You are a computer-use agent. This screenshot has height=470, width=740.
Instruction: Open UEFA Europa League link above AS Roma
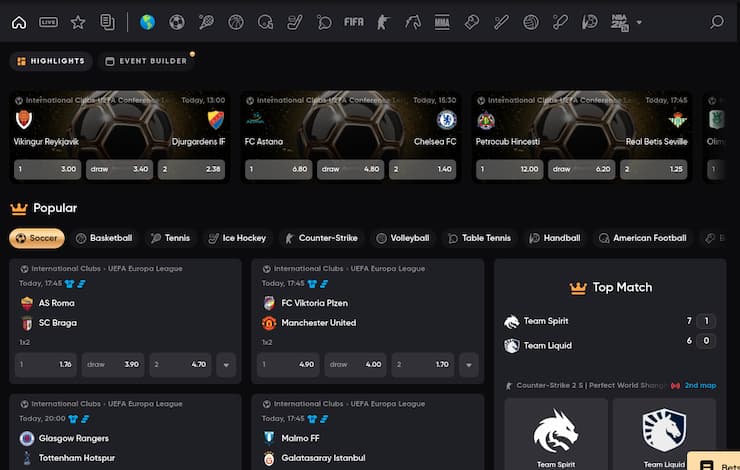pyautogui.click(x=107, y=269)
